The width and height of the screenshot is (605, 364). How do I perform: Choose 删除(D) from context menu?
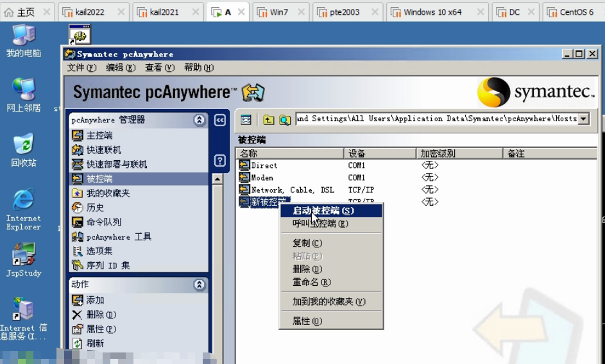331,269
